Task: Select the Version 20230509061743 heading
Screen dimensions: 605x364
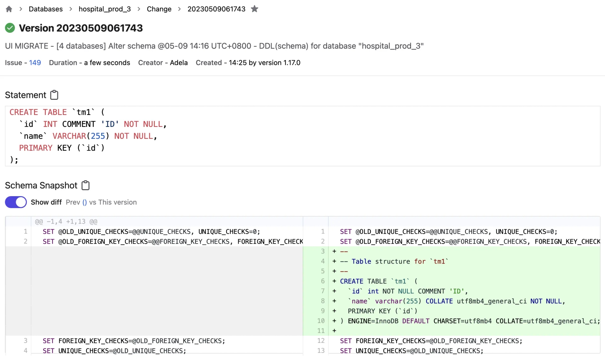Action: [x=81, y=28]
